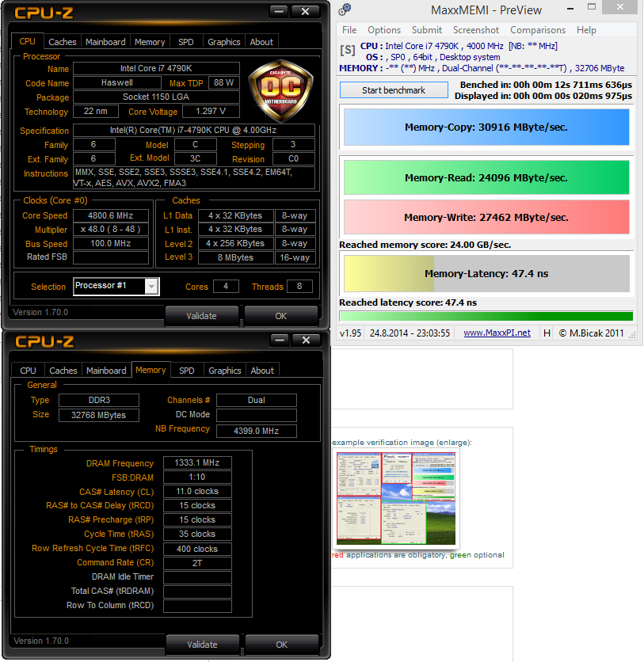
Task: Click the Command Rate value 2T
Action: pos(197,563)
